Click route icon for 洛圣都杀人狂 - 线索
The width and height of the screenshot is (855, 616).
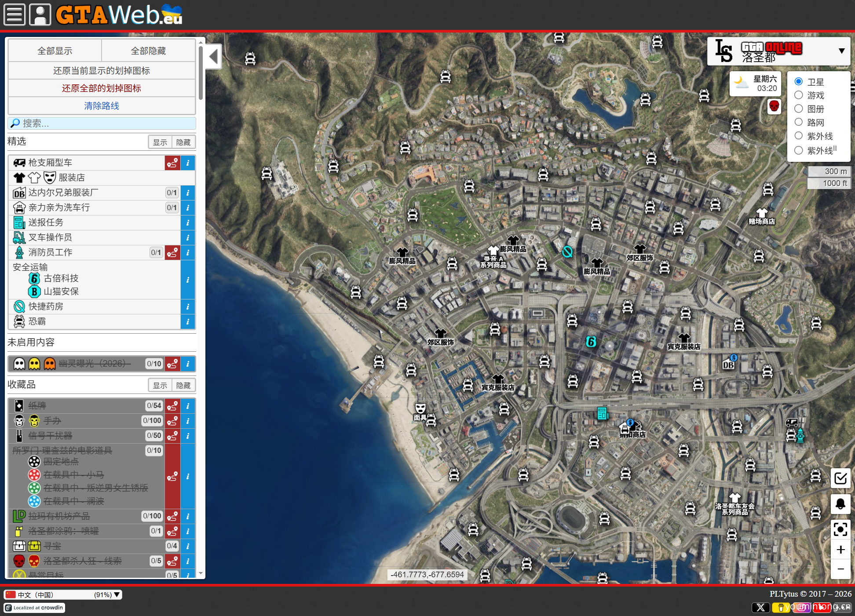(172, 561)
